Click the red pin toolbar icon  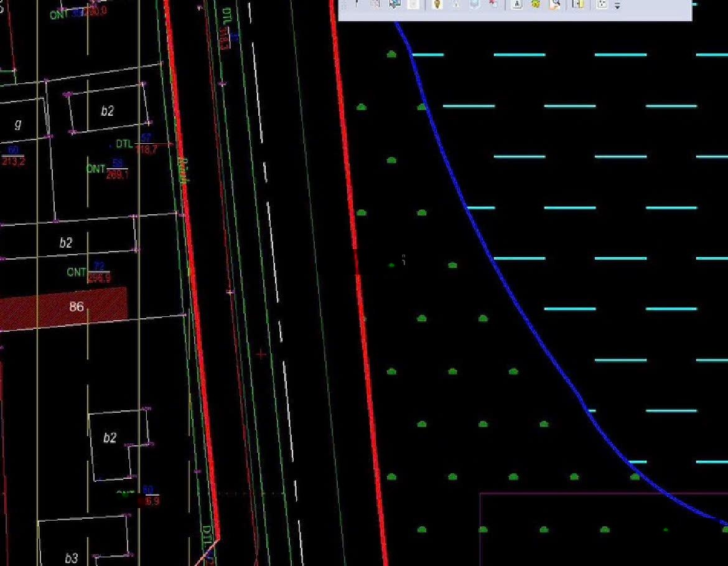pyautogui.click(x=493, y=4)
